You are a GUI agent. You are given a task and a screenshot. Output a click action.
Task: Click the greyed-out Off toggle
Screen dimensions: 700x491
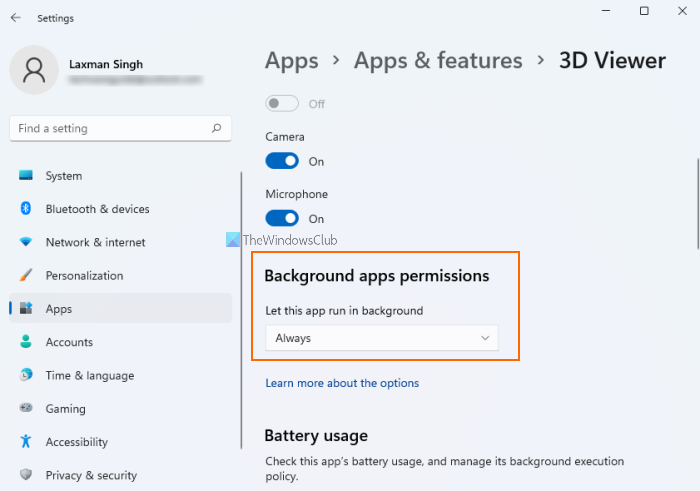point(282,103)
